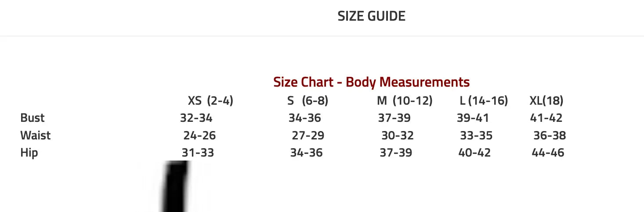Image resolution: width=644 pixels, height=212 pixels.
Task: Select the M waist value 30-32
Action: 398,135
